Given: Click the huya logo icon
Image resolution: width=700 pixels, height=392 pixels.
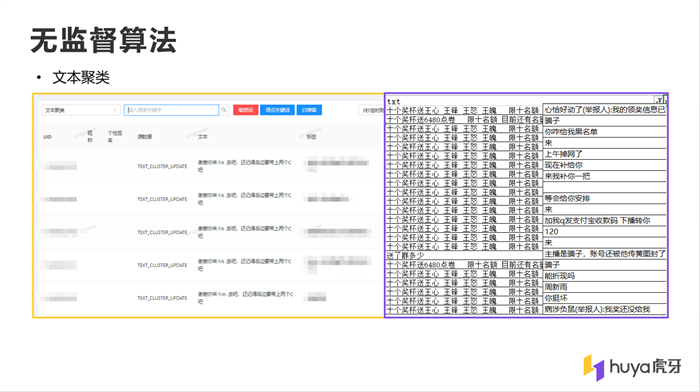Looking at the screenshot, I should pos(594,367).
